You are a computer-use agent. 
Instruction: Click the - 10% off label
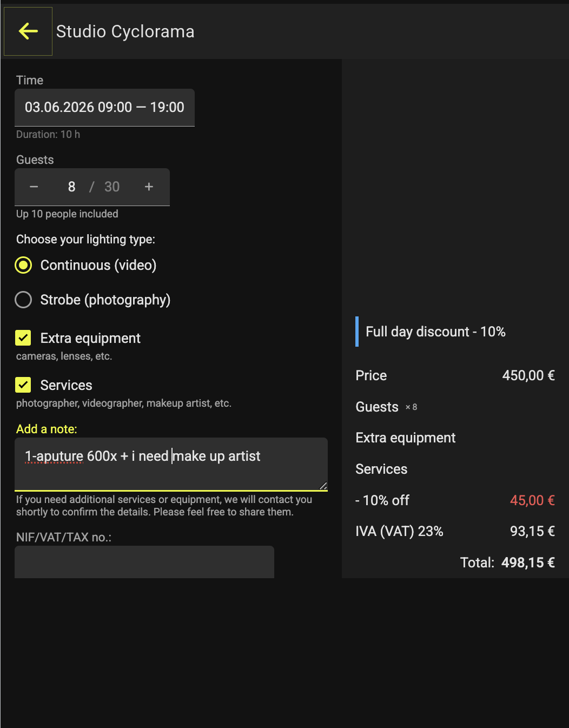[x=382, y=500]
